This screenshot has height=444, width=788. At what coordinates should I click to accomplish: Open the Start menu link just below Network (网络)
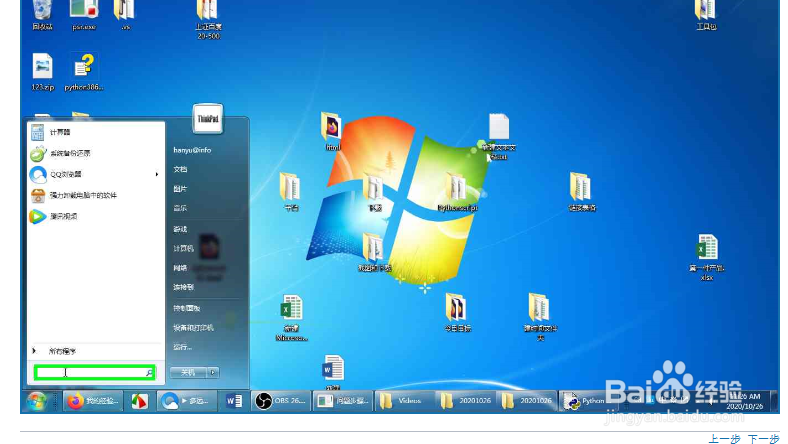183,287
